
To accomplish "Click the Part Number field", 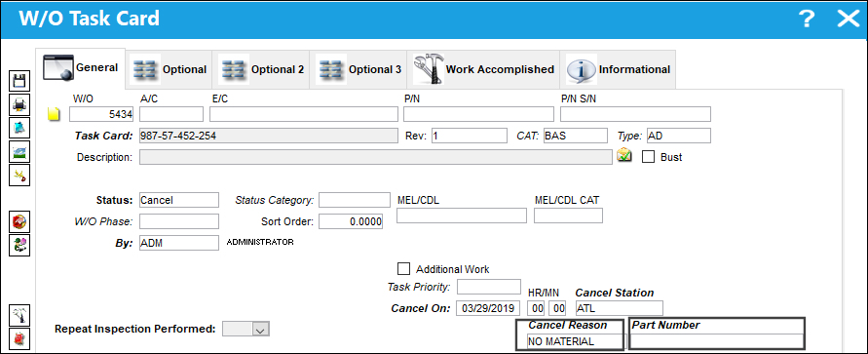I will (717, 341).
